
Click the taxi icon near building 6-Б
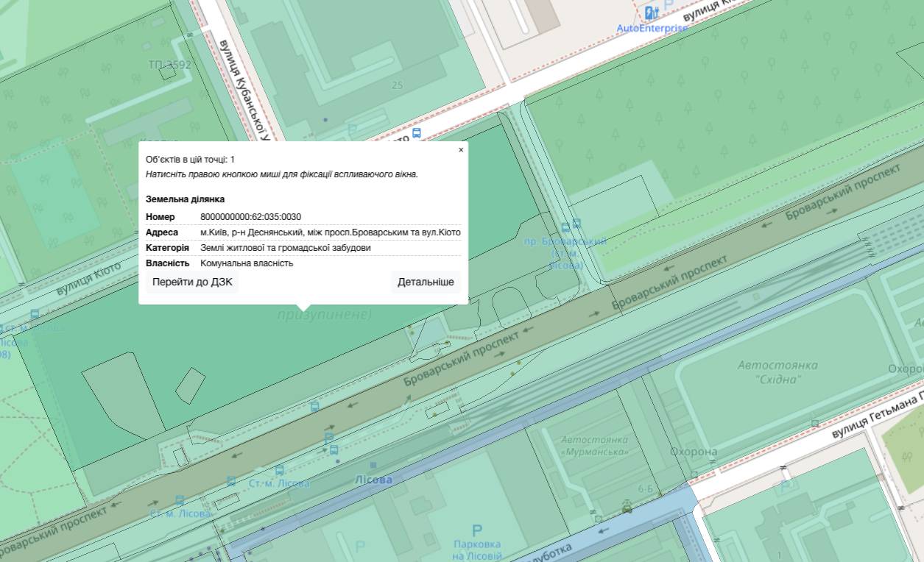[x=627, y=508]
